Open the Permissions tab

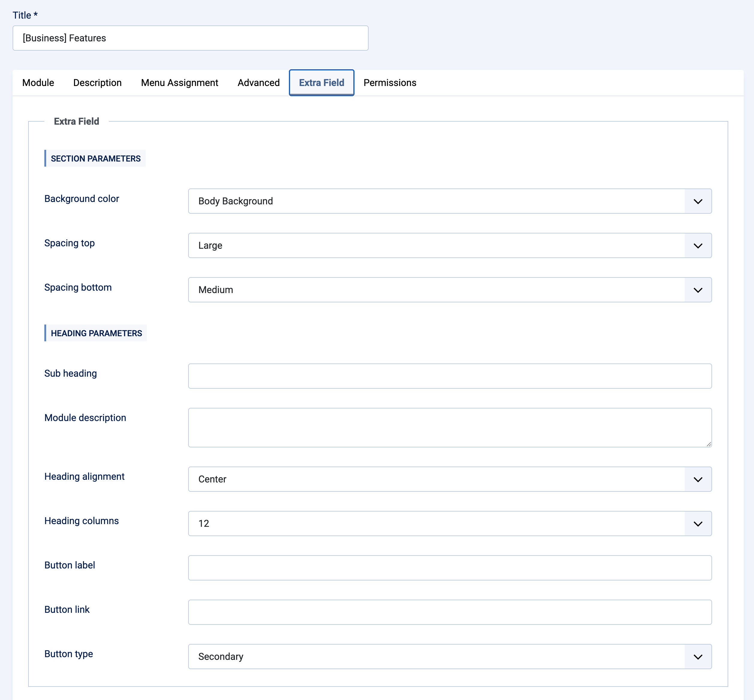(390, 83)
